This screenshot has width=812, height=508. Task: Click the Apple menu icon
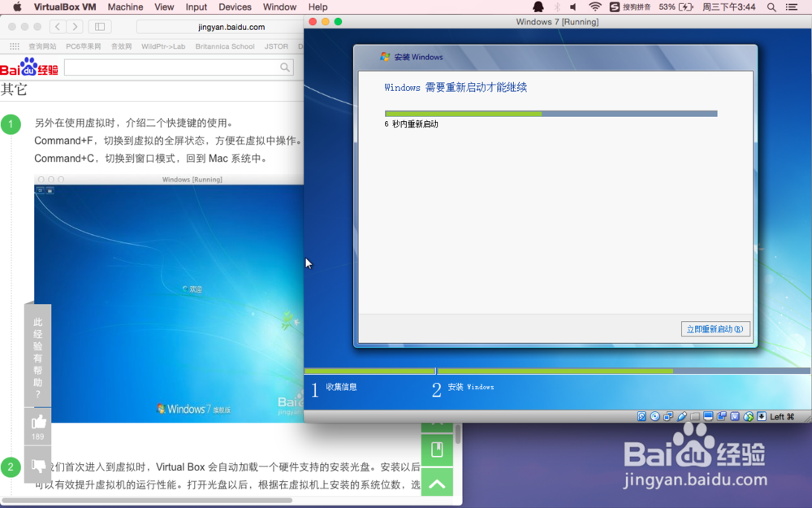coord(17,7)
